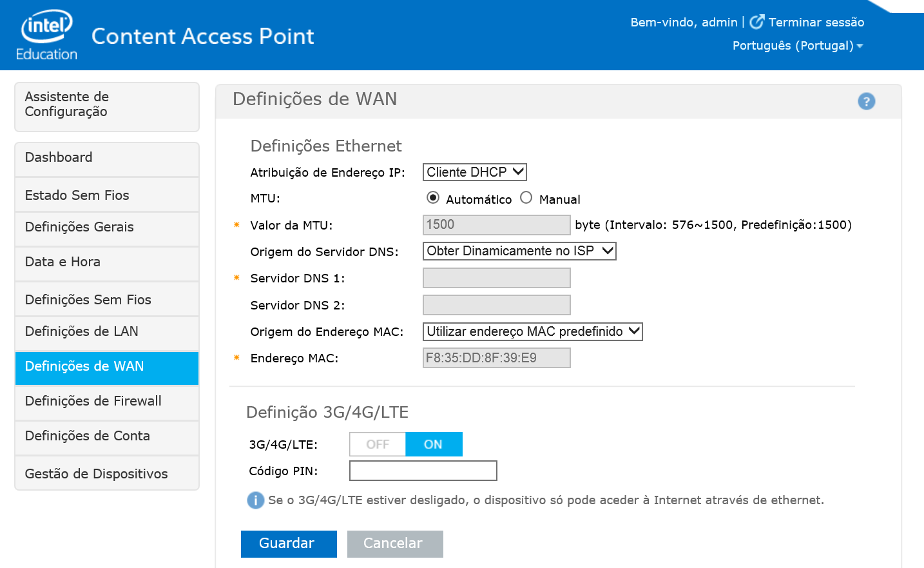Viewport: 924px width, 568px height.
Task: Select the Manual MTU radio button
Action: point(526,197)
